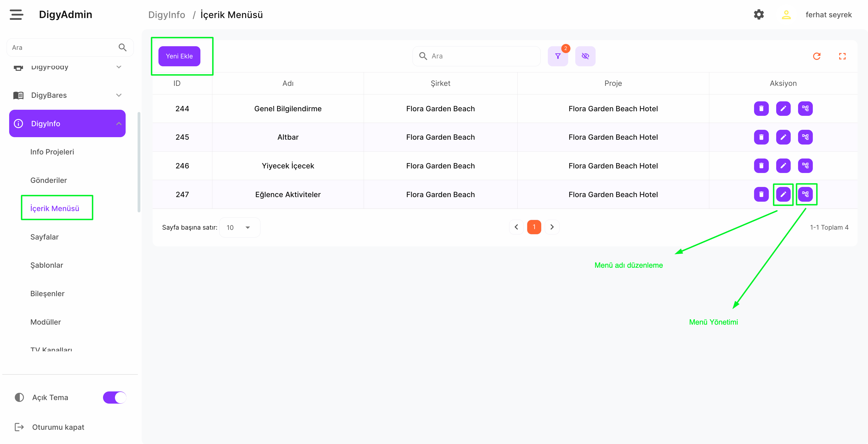Delete the Genel Bilgilendirme row
Image resolution: width=868 pixels, height=444 pixels.
761,108
